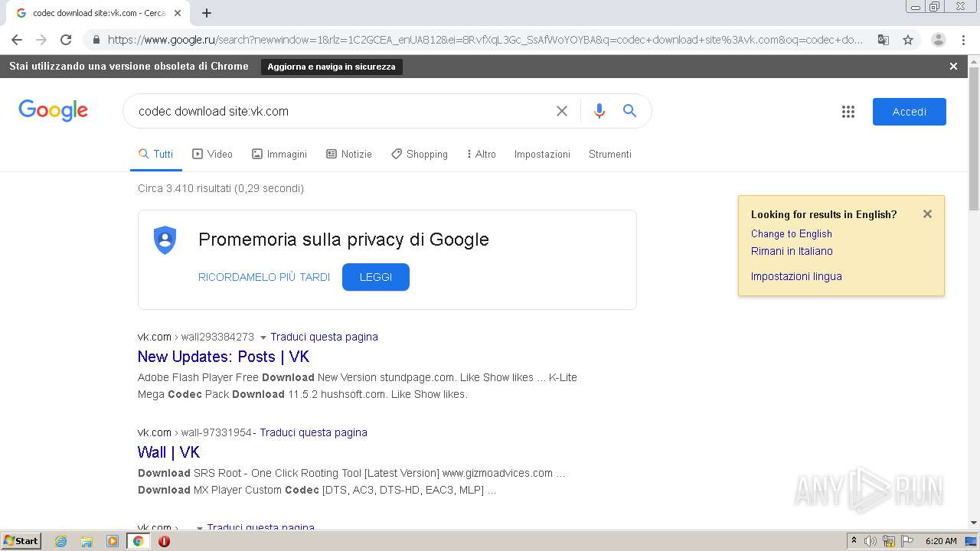Open Impostazioni search settings
The height and width of the screenshot is (551, 980).
pyautogui.click(x=542, y=154)
